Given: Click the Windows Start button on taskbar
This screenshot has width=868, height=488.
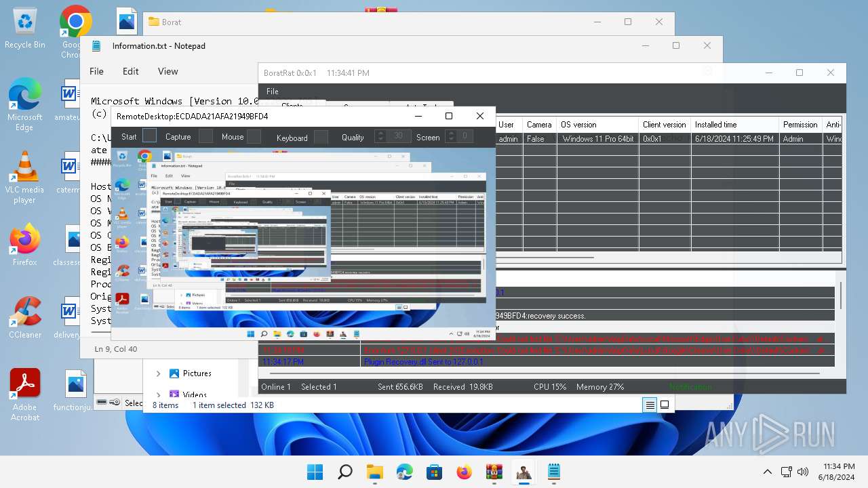Looking at the screenshot, I should click(x=315, y=472).
